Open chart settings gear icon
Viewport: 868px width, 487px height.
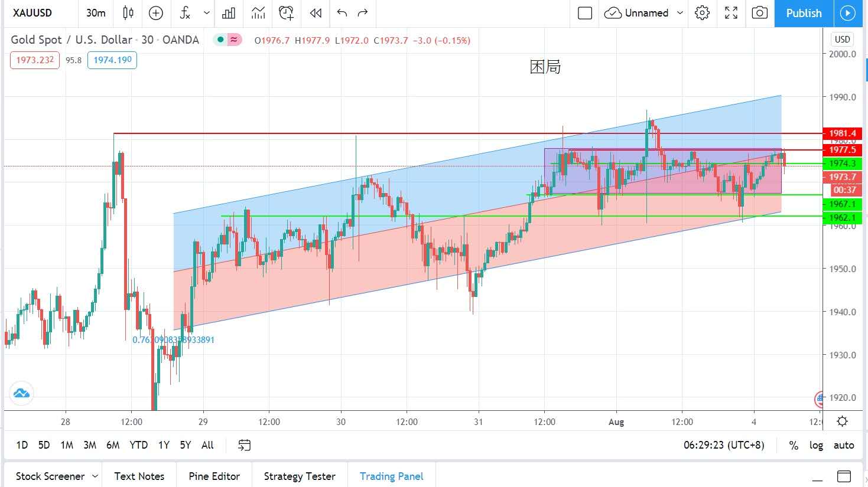click(x=702, y=13)
